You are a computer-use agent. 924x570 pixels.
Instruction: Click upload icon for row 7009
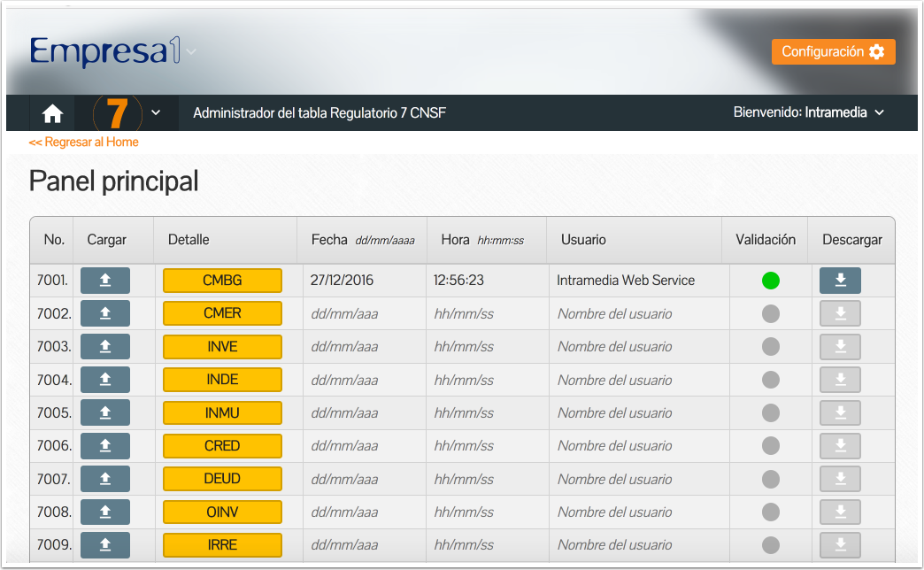pyautogui.click(x=104, y=545)
